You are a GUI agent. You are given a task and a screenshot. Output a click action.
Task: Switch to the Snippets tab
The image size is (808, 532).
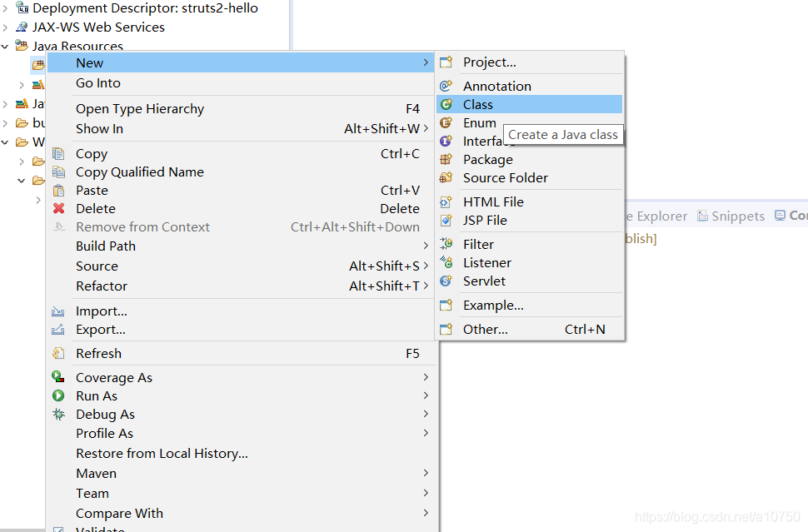click(731, 216)
